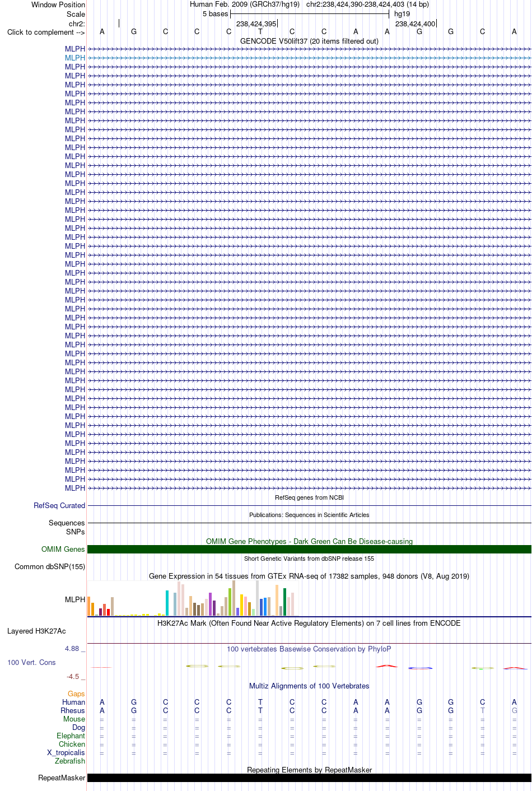Select the light-blue highlighted MLPH transcript label
This screenshot has height=791, width=532.
[75, 58]
